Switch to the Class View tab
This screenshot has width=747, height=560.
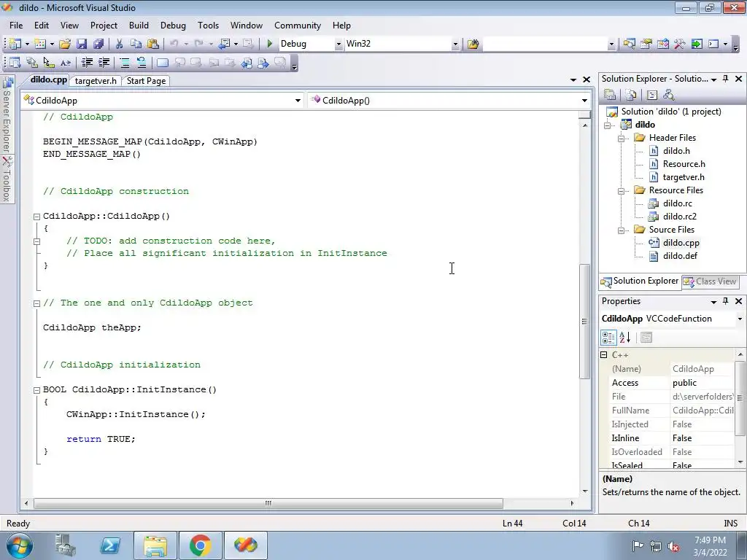pos(710,281)
